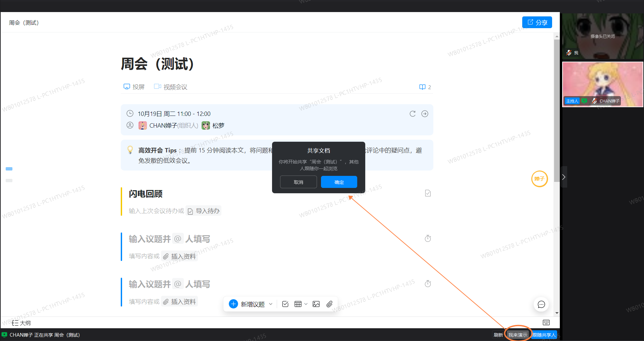The image size is (644, 341).
Task: Expand the 新增议题 dropdown arrow
Action: [271, 304]
